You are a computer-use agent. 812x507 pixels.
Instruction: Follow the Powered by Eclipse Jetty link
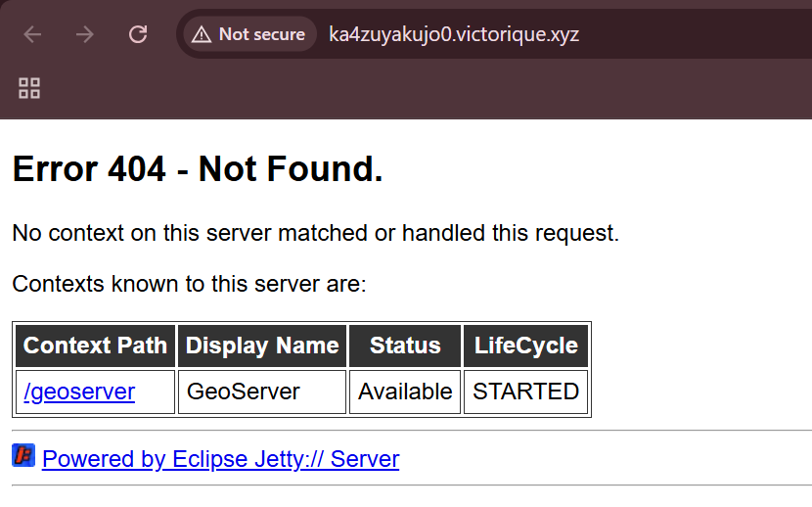(220, 459)
